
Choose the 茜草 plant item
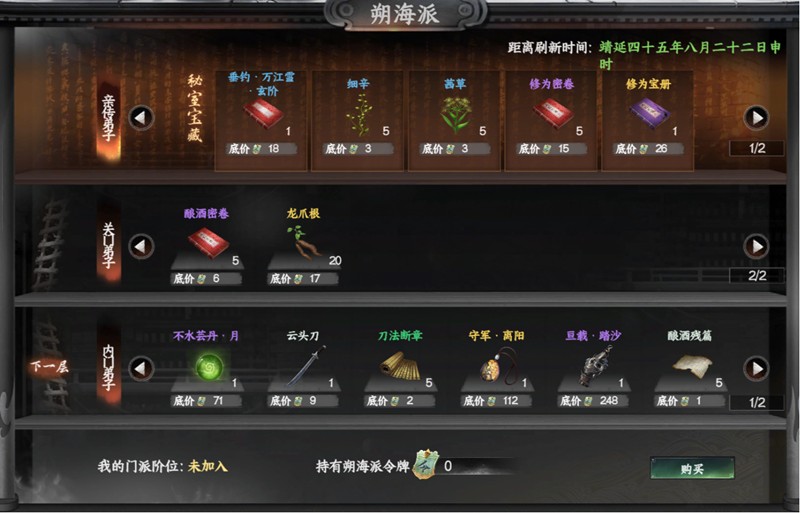tap(455, 114)
